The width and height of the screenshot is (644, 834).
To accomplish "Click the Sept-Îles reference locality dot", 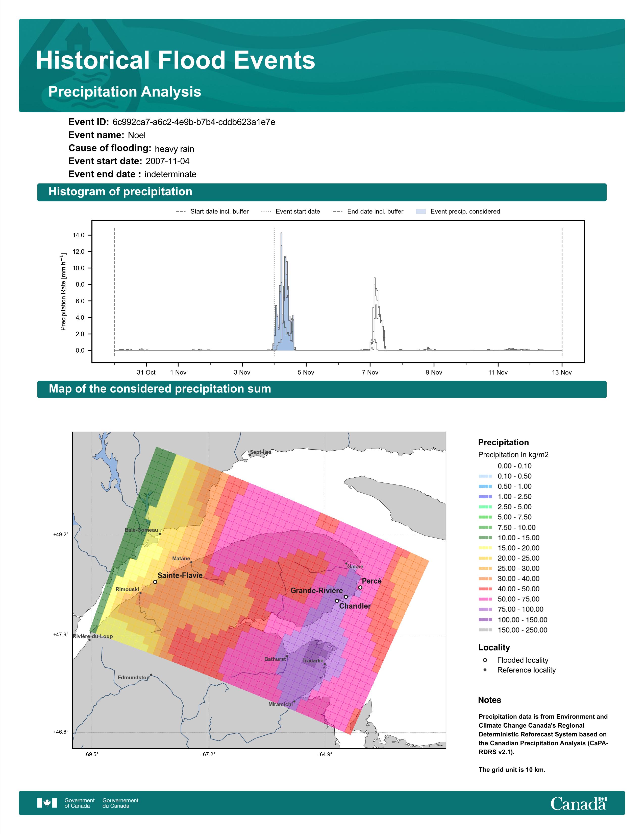I will point(250,455).
